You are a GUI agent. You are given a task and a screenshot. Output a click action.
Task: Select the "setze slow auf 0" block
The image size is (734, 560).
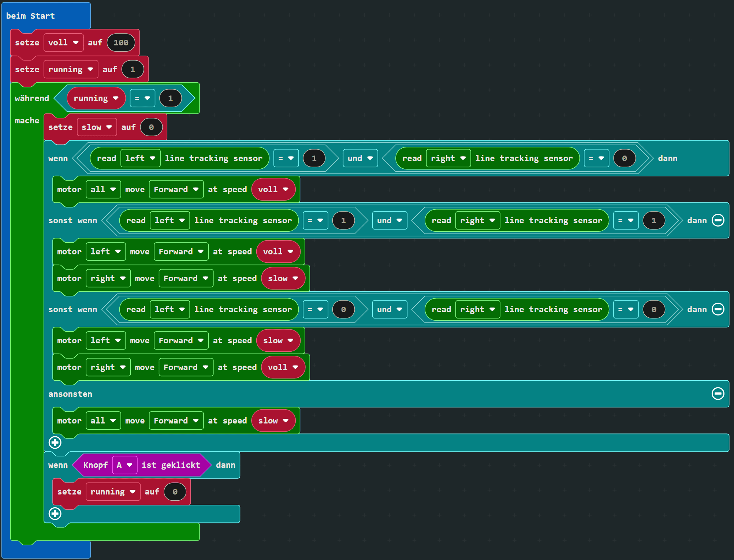[x=60, y=127]
